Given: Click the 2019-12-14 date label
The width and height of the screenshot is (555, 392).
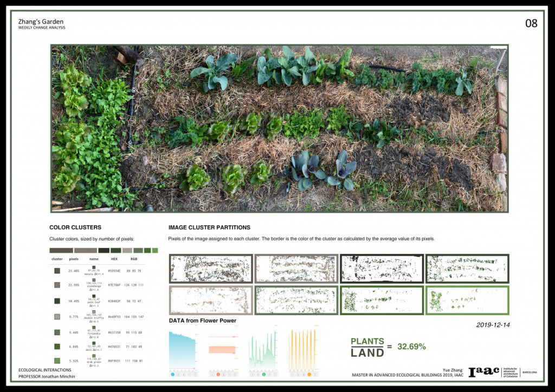Looking at the screenshot, I should [493, 325].
